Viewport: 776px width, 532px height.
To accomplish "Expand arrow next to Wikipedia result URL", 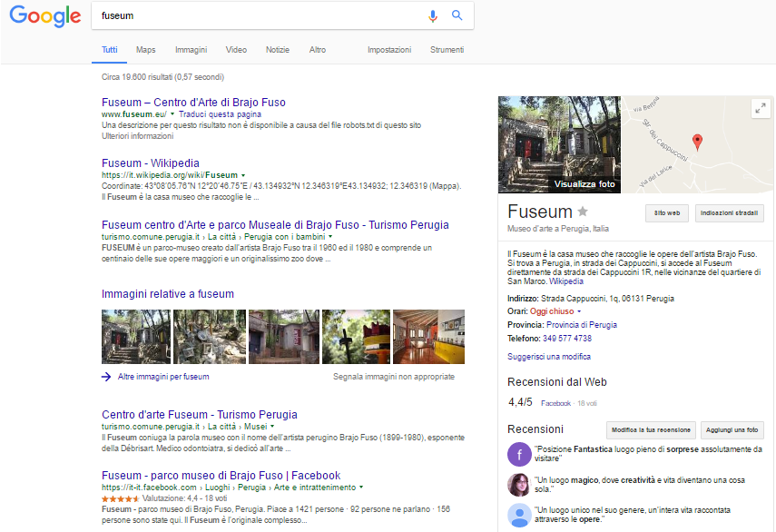I will coord(243,175).
